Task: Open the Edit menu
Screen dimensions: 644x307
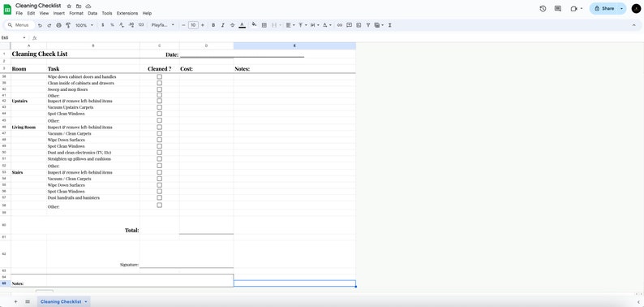Action: tap(31, 13)
